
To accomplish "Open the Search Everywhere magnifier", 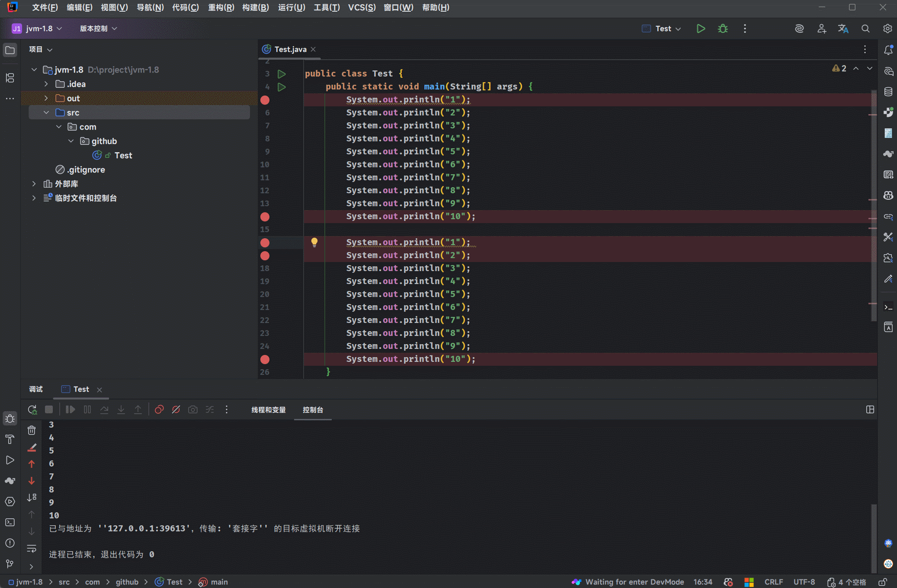I will pos(865,29).
